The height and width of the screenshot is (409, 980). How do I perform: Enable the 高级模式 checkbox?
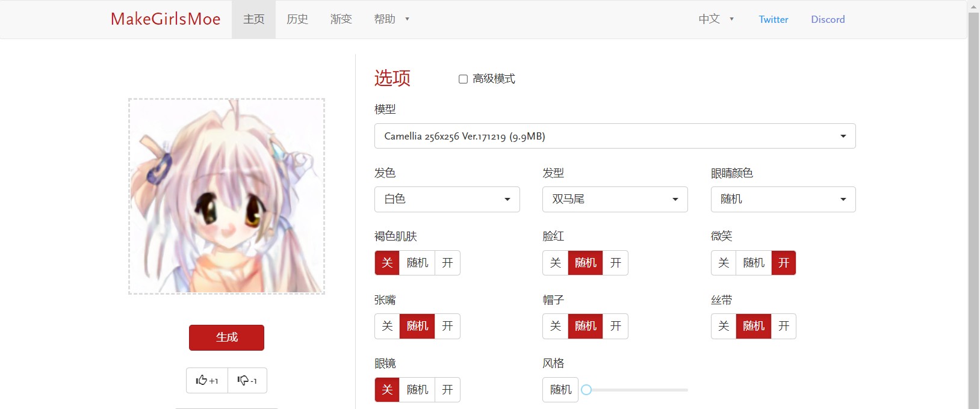point(463,79)
